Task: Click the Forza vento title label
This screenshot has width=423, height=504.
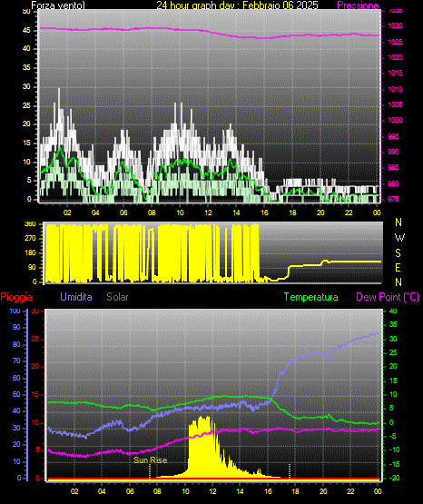Action: coord(58,5)
